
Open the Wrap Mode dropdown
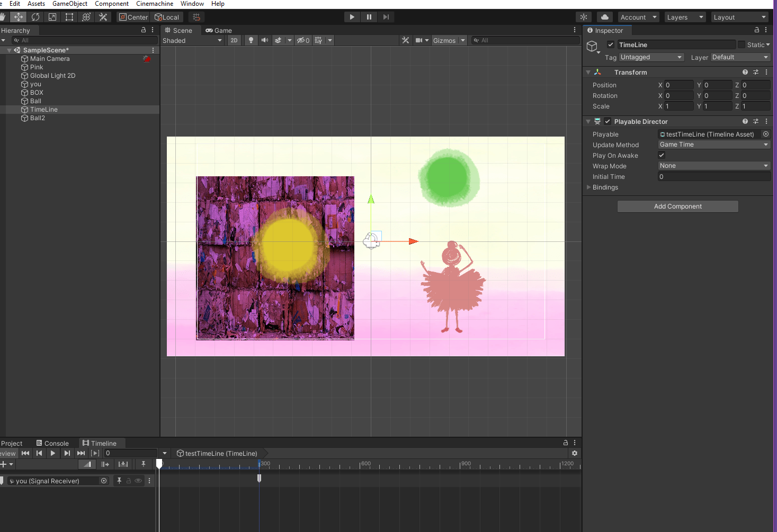click(x=714, y=166)
